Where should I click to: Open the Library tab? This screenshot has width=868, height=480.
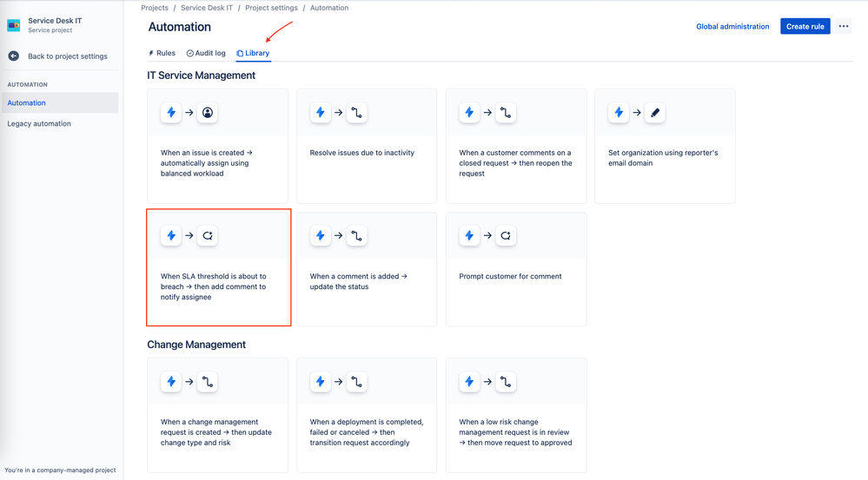253,53
